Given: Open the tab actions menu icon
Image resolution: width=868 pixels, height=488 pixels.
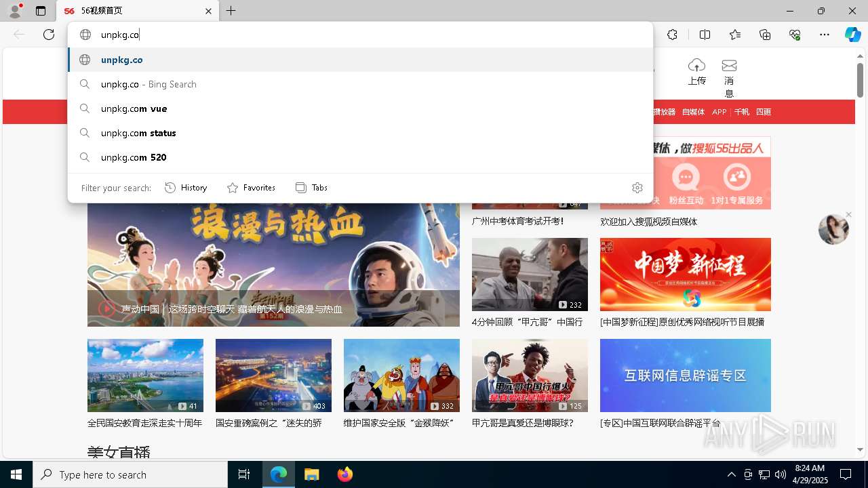Looking at the screenshot, I should (41, 11).
